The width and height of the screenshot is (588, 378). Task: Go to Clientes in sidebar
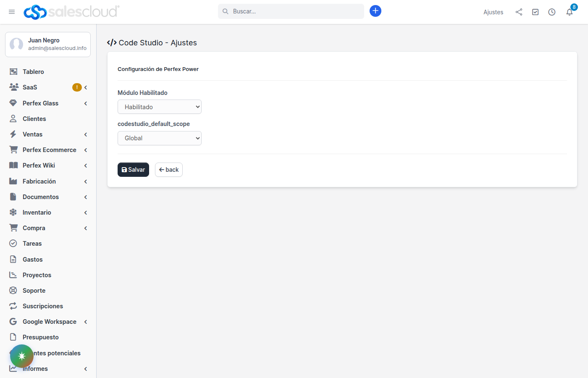coord(34,119)
